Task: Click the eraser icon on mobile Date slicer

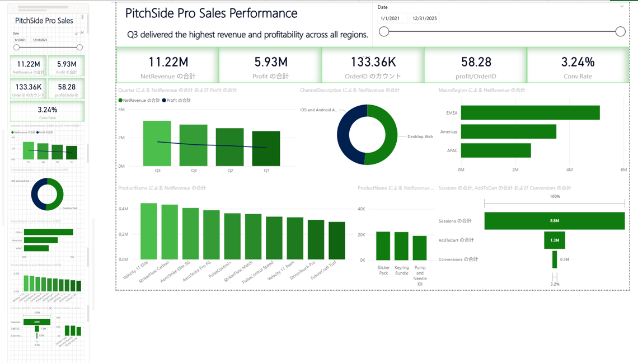Action: tap(77, 34)
